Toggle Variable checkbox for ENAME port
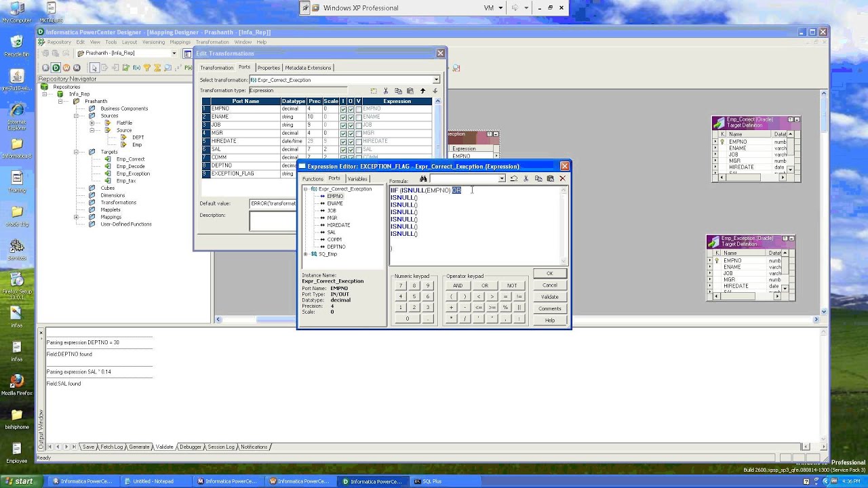This screenshot has width=868, height=488. pyautogui.click(x=358, y=117)
